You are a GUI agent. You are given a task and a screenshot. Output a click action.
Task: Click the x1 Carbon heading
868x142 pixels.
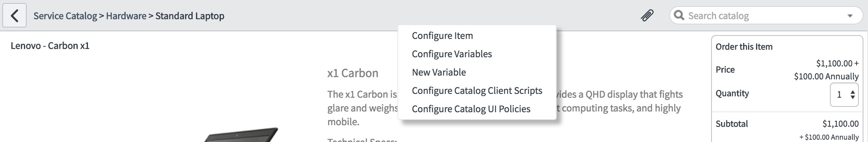coord(353,73)
